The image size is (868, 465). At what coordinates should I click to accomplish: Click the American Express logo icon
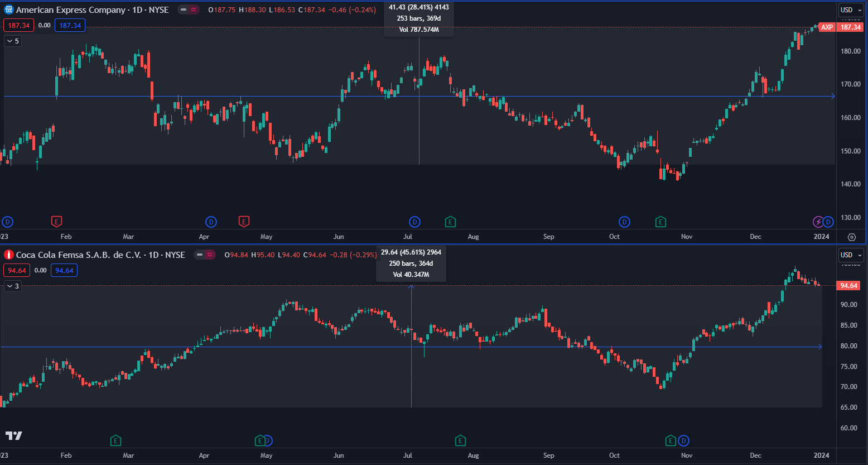coord(9,10)
